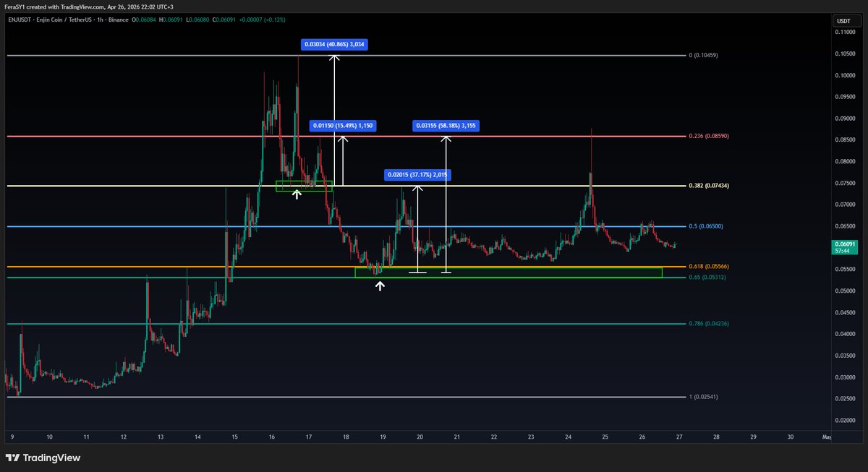Select the 0.03034 (40.86%) 3,034 measurement label
This screenshot has width=868, height=472.
coord(335,44)
